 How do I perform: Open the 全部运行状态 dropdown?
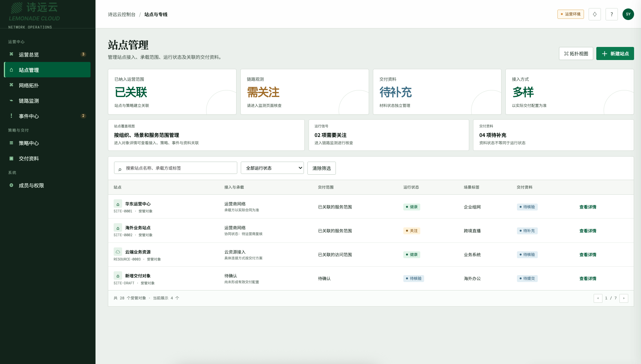(x=272, y=168)
